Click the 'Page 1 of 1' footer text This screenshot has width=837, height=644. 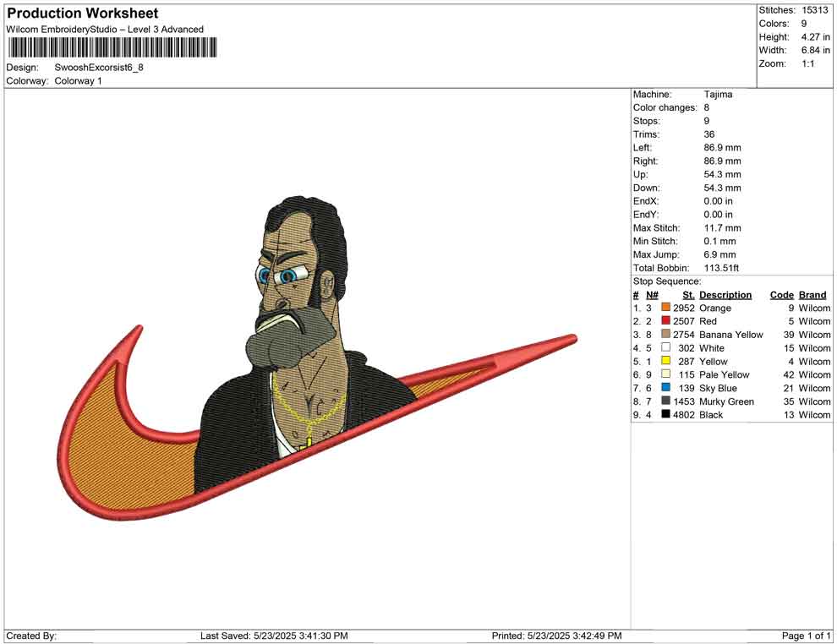point(806,636)
